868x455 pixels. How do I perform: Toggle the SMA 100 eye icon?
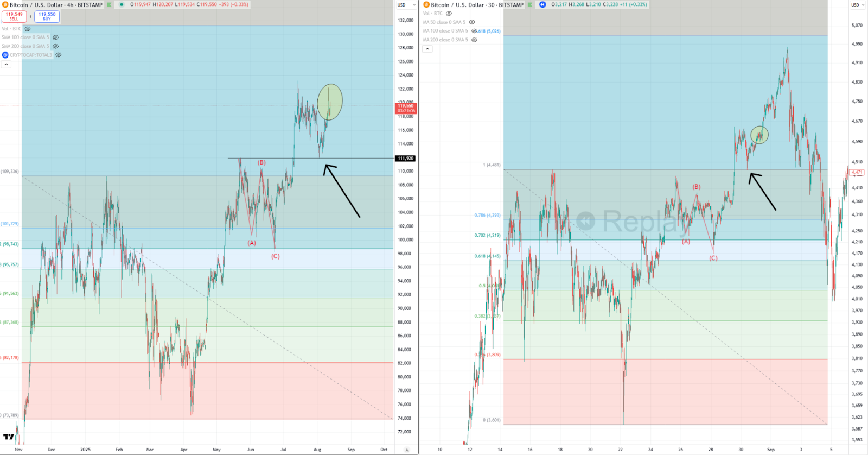point(55,37)
